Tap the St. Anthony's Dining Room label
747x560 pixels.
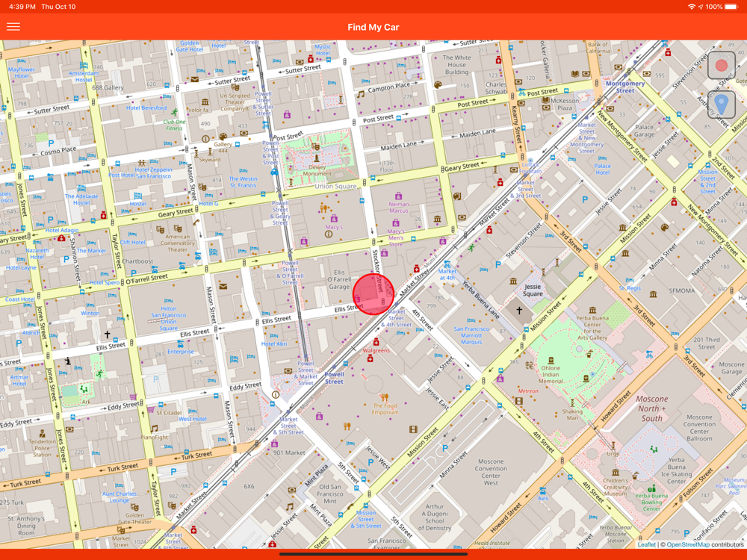(x=26, y=526)
